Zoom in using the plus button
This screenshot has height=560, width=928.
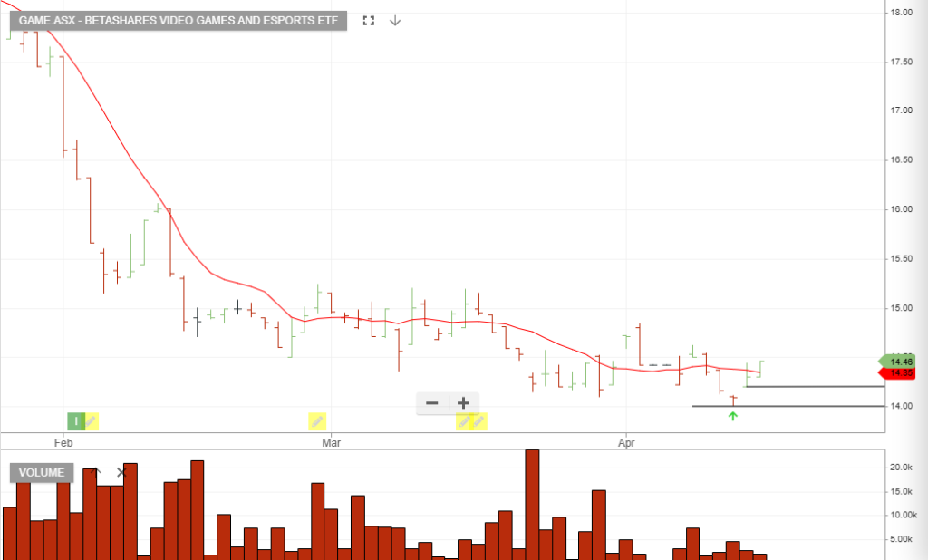coord(463,403)
